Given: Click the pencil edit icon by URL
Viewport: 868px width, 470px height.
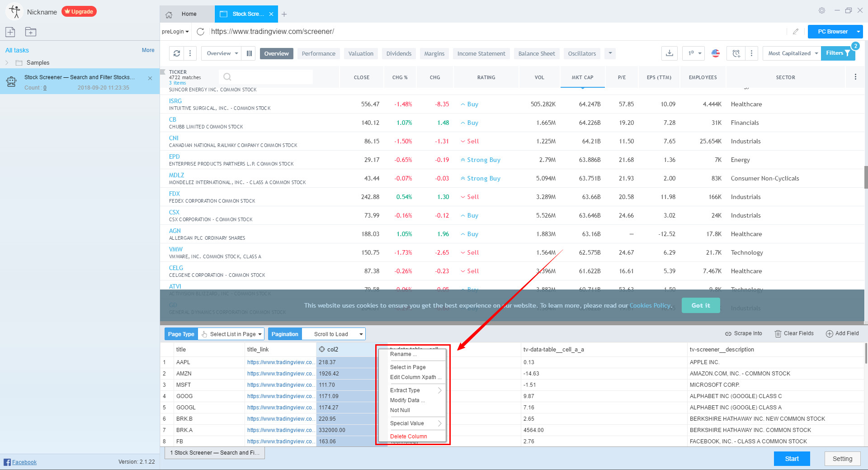Looking at the screenshot, I should coord(796,32).
